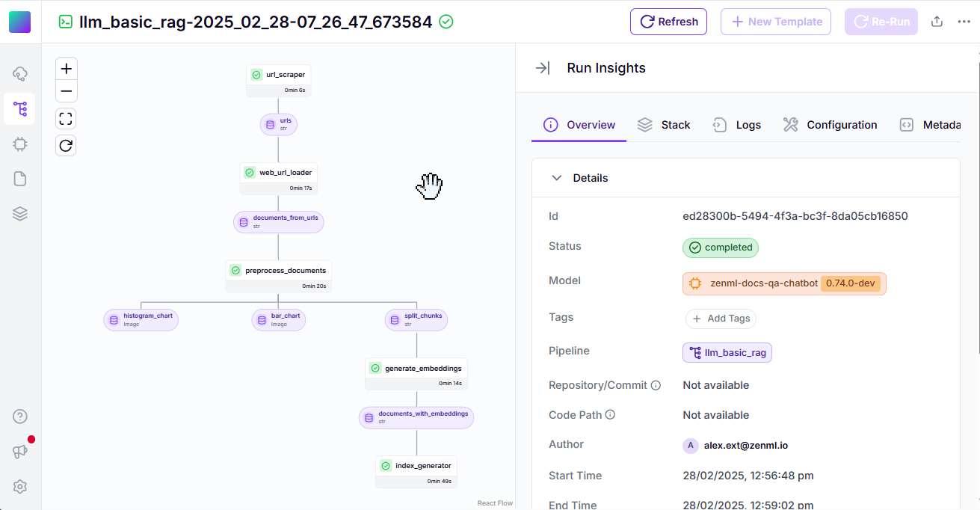Switch to the Stack tab
The width and height of the screenshot is (980, 510).
coord(664,125)
